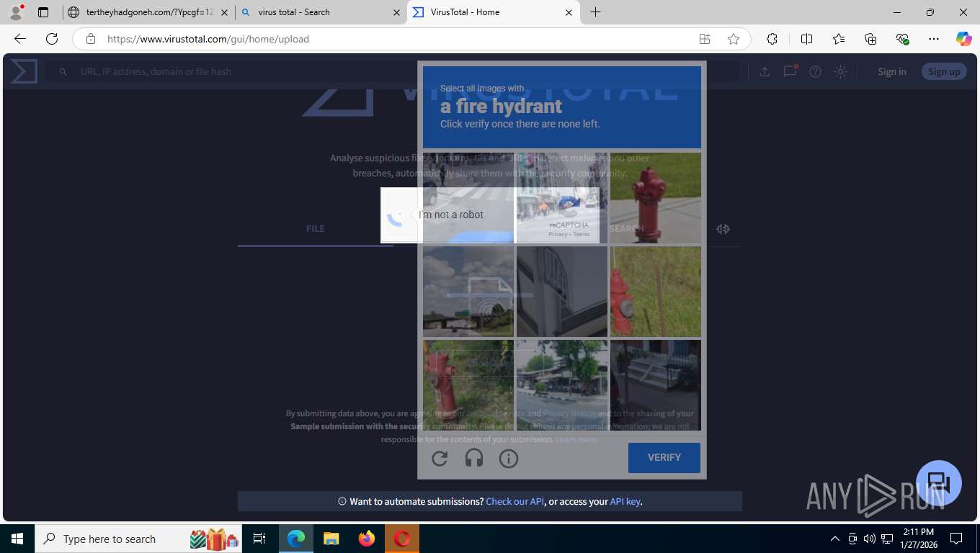Click the address bar URL
Screen dimensions: 980x553
pyautogui.click(x=208, y=39)
